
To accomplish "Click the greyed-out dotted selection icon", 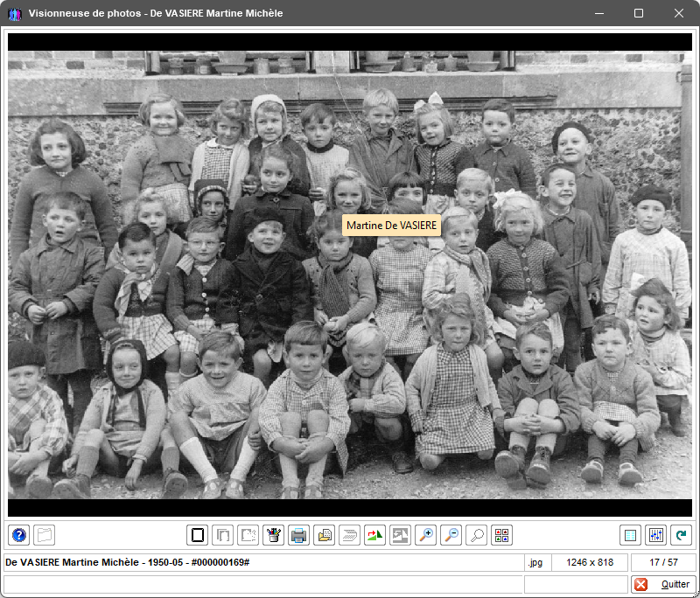I will pyautogui.click(x=248, y=535).
